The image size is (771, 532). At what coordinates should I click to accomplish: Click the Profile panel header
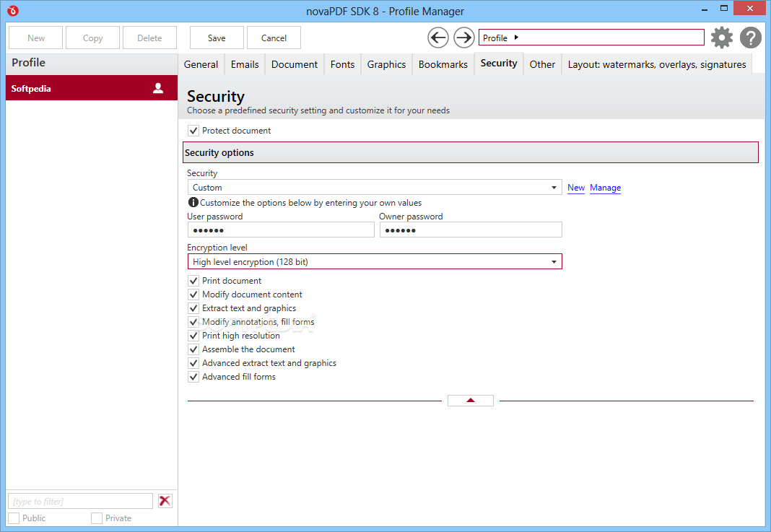click(92, 63)
